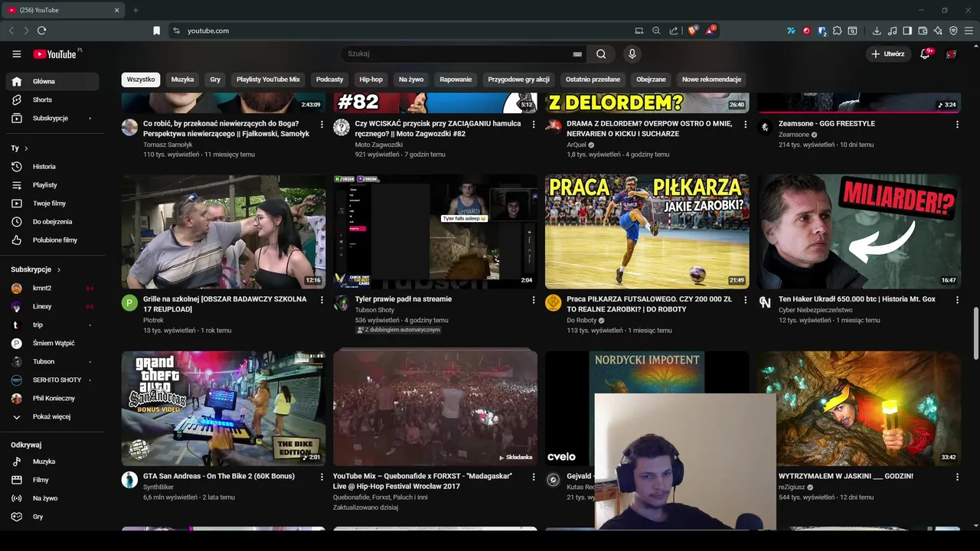Click the search magnifier button
980x551 pixels.
click(601, 54)
